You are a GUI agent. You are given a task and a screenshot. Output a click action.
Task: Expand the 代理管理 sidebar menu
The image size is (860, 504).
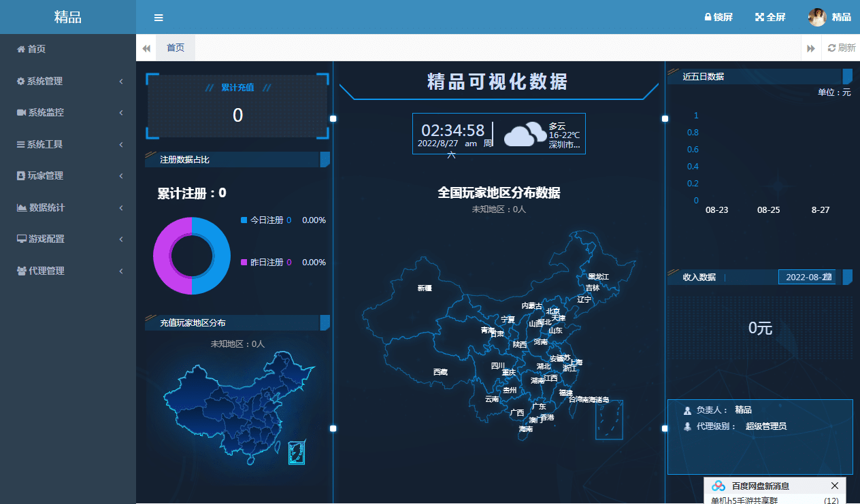(68, 271)
